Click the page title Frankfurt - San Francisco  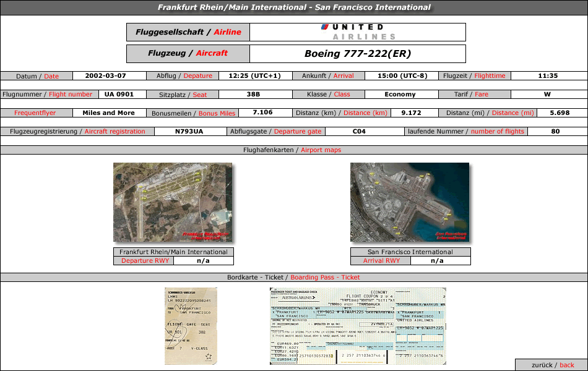point(294,7)
